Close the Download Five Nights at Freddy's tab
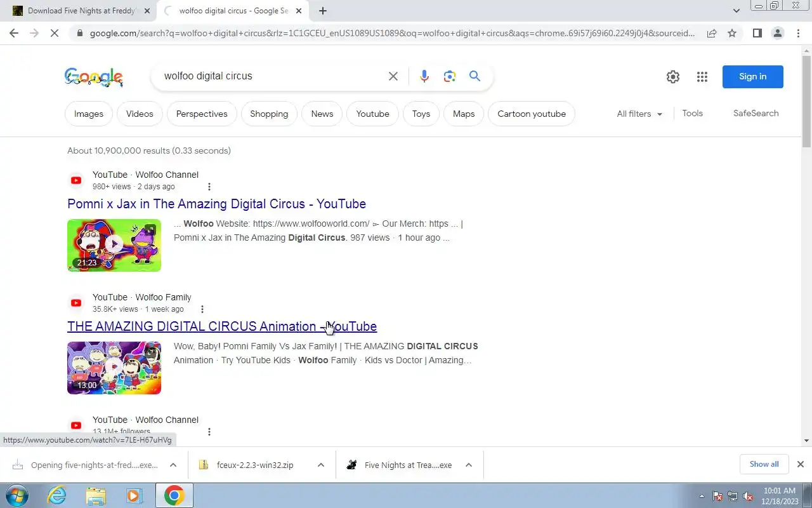The height and width of the screenshot is (508, 812). (147, 11)
